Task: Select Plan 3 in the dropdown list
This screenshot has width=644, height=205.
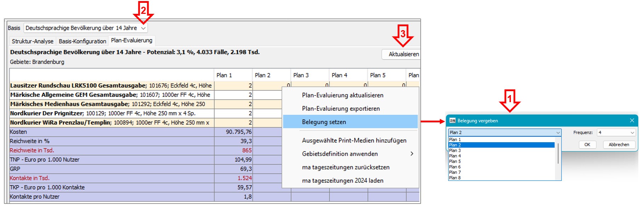Action: [x=501, y=150]
